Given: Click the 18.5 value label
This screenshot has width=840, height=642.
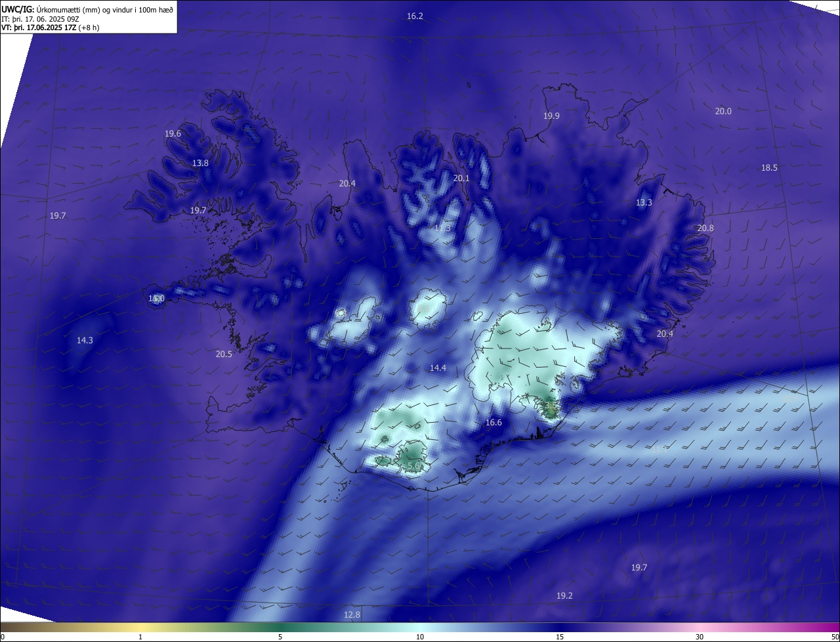Looking at the screenshot, I should click(769, 167).
